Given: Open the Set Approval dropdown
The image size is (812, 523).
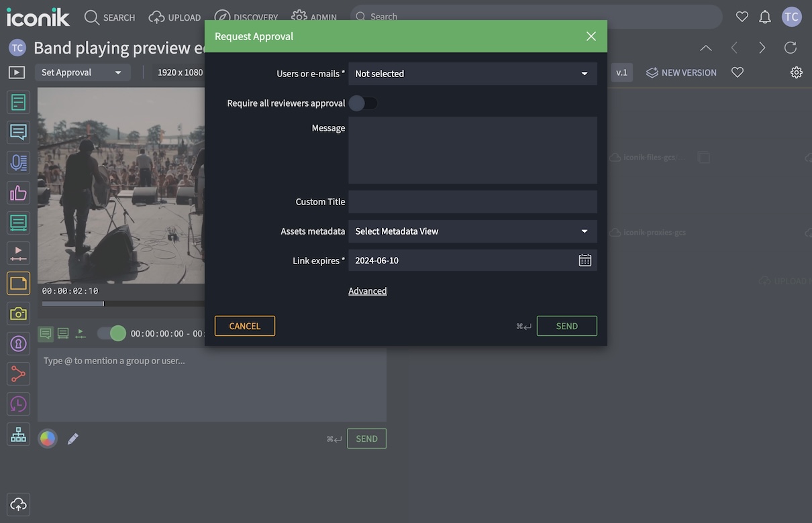Looking at the screenshot, I should pos(82,72).
